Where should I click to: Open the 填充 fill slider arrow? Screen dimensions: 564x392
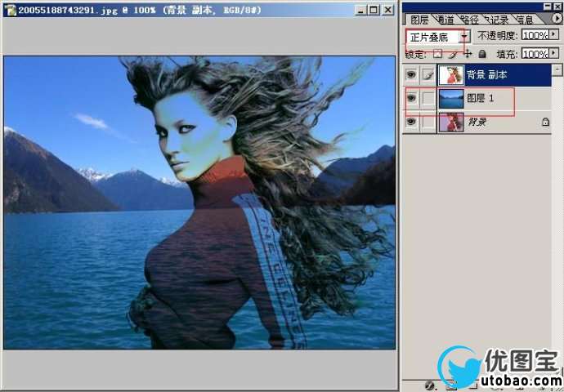554,54
